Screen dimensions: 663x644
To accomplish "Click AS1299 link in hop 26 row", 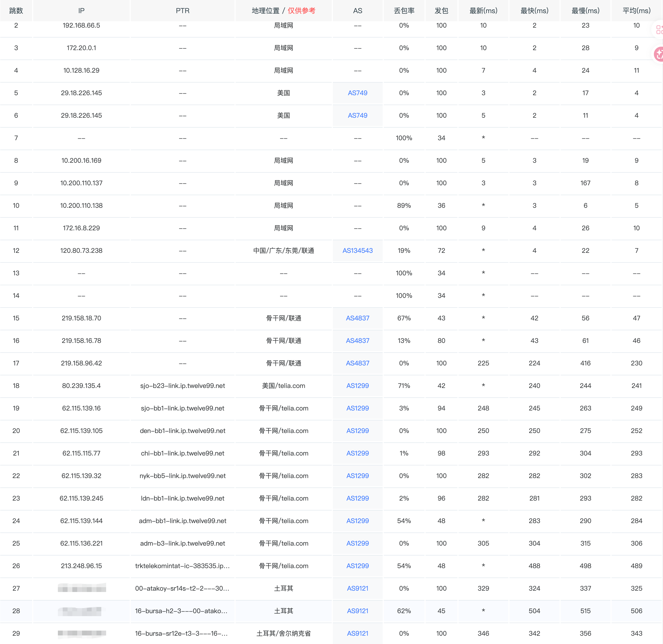I will [357, 566].
